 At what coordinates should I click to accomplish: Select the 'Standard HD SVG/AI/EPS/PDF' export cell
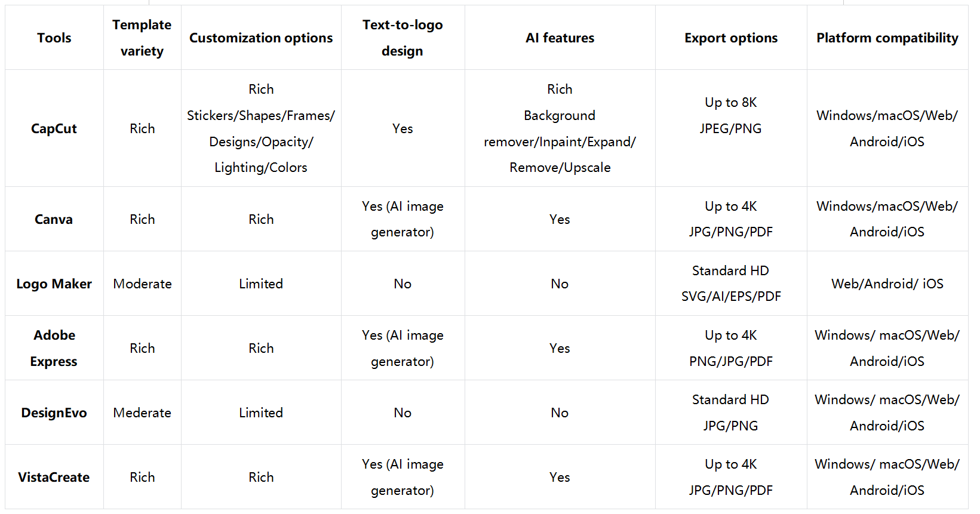click(730, 284)
